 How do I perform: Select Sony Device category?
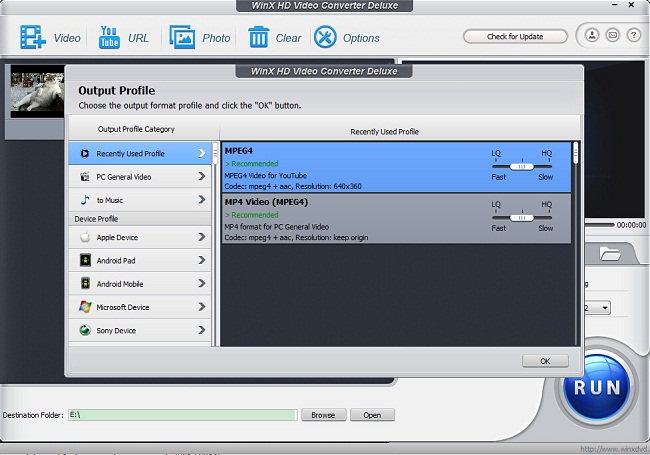pos(140,330)
